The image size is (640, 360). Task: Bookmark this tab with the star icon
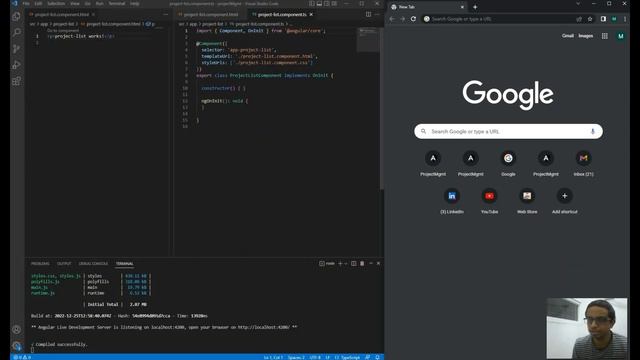point(590,19)
